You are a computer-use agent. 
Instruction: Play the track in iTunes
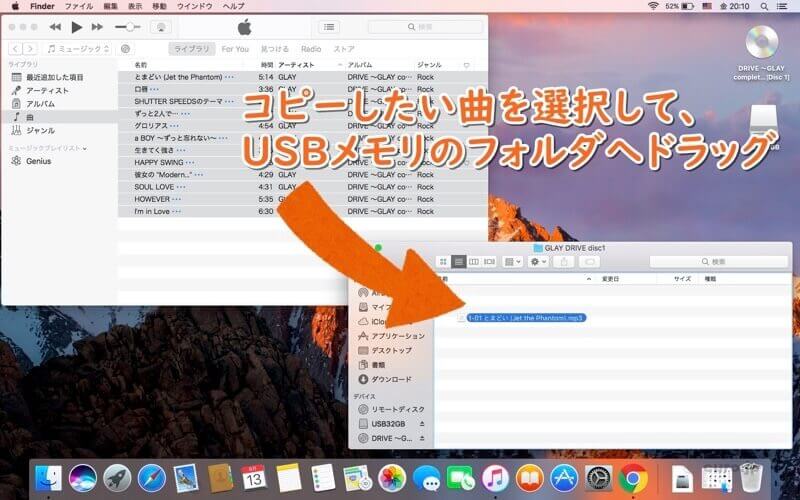77,27
